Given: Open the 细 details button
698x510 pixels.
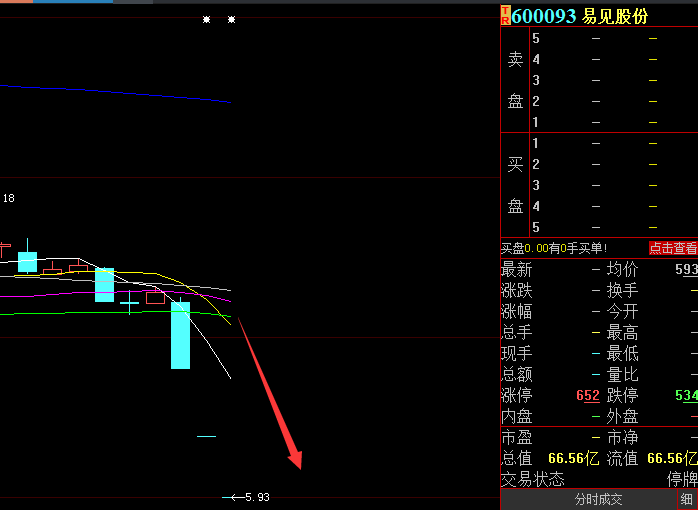Looking at the screenshot, I should [x=687, y=499].
